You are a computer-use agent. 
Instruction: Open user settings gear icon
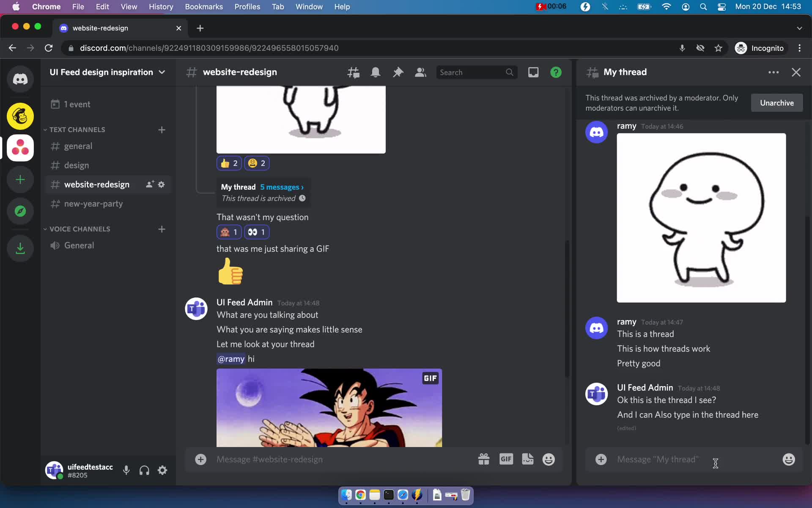coord(162,470)
